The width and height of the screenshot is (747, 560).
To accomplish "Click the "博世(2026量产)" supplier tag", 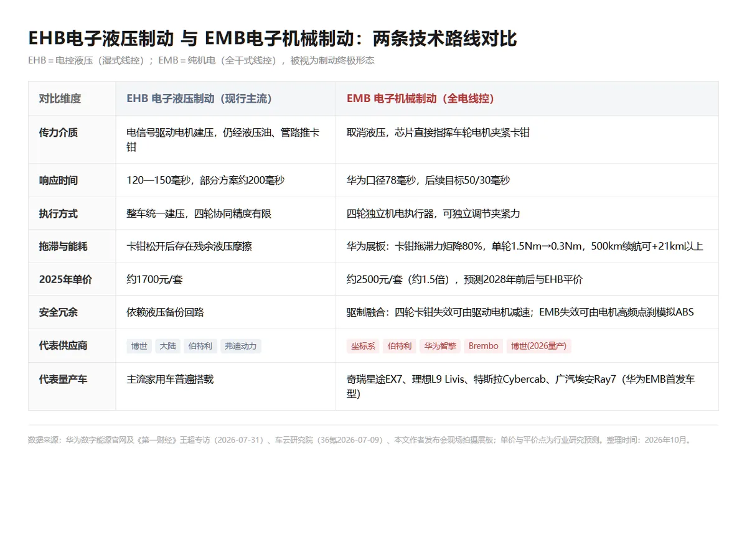I will click(539, 346).
